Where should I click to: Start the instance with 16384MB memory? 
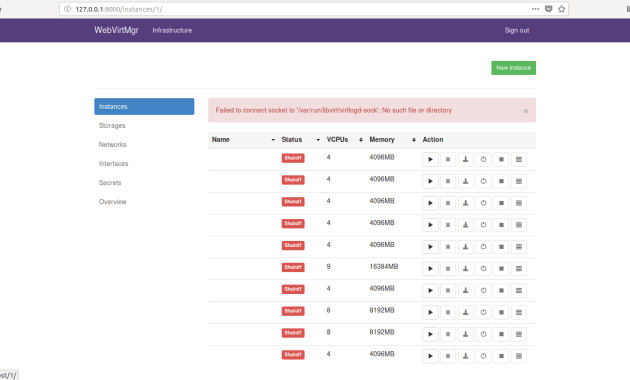click(x=430, y=269)
